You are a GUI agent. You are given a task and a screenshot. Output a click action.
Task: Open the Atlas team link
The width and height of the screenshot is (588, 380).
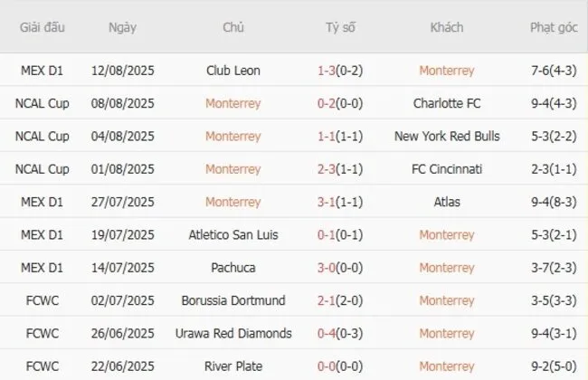(x=447, y=203)
